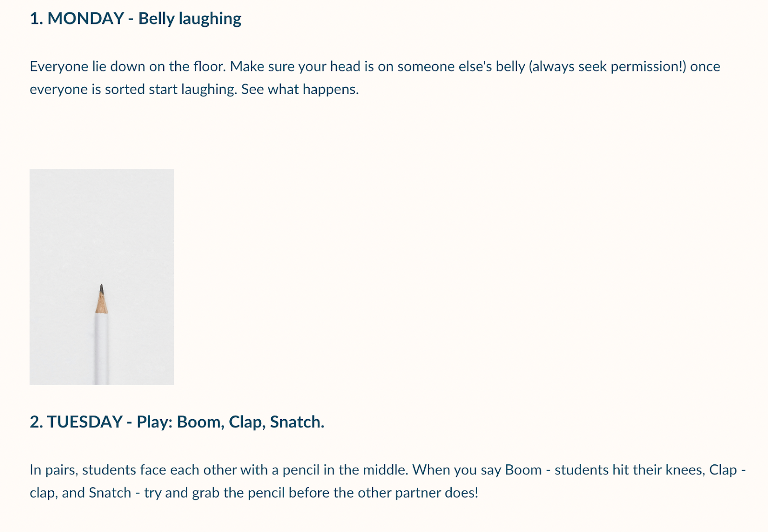The height and width of the screenshot is (532, 768).
Task: Click the word 'MONDAY' in first heading
Action: 86,19
